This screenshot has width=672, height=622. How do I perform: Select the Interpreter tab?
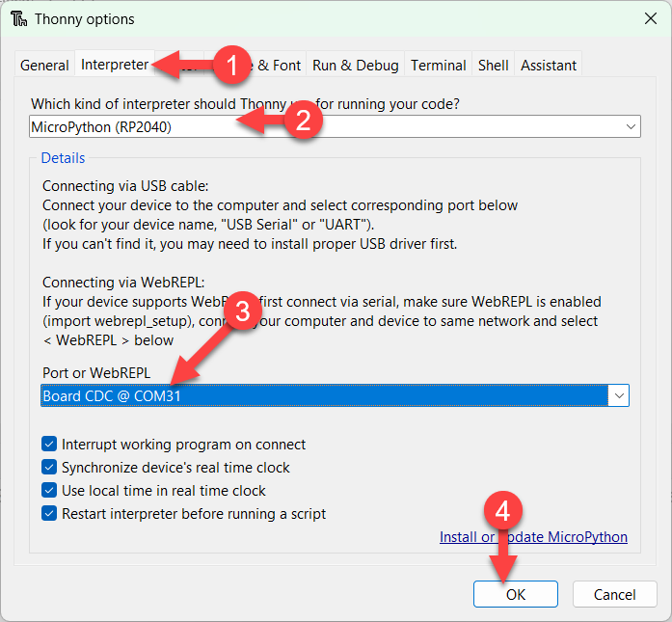pos(115,65)
